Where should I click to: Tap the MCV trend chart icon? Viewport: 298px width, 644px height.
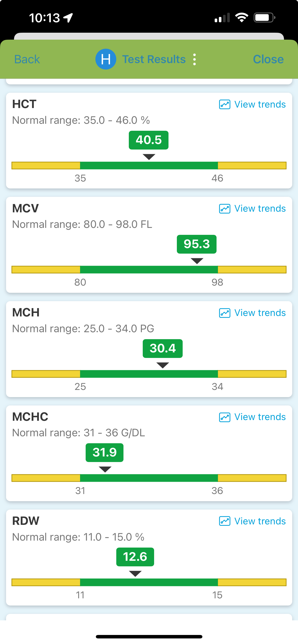[224, 208]
